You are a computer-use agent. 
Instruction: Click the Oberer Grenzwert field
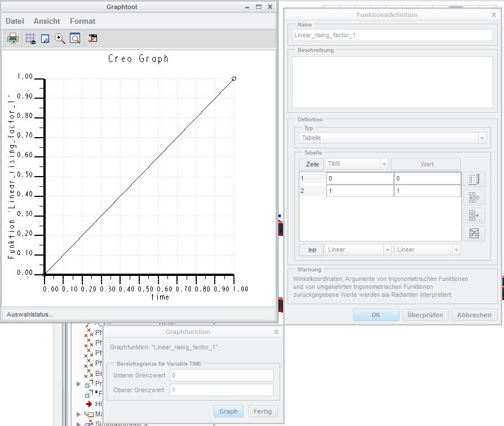(x=222, y=390)
